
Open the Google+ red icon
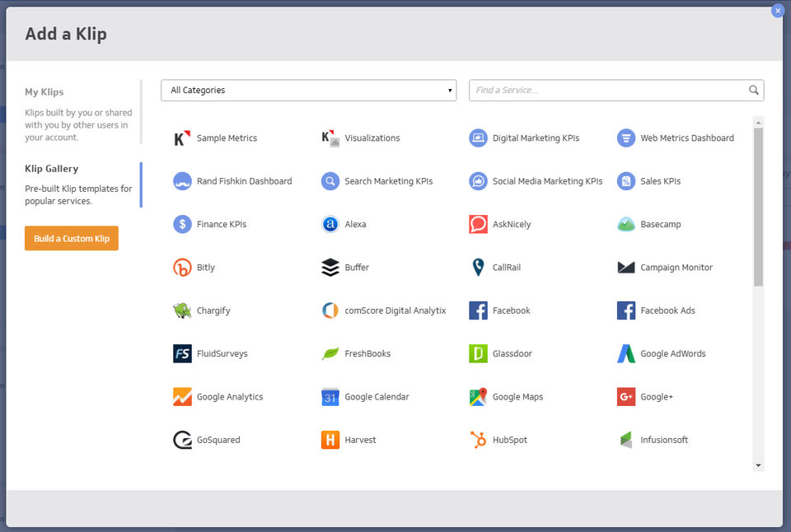626,396
